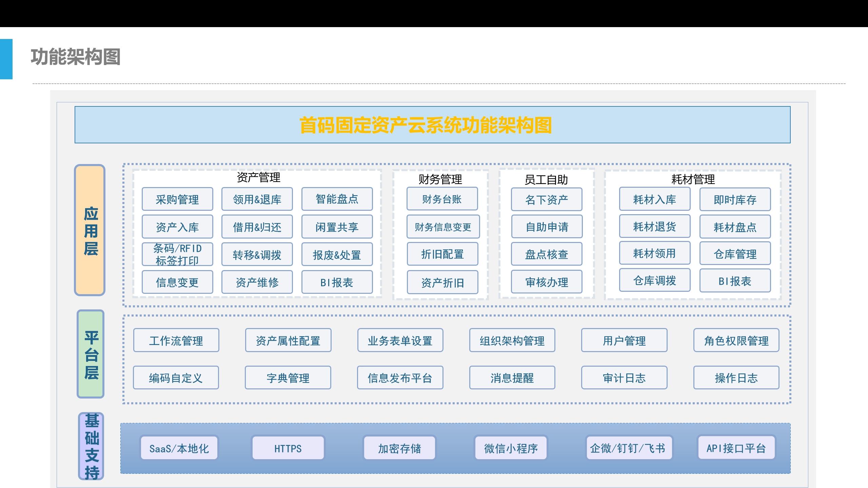Open the 条码/RFID标签打印 module
Viewport: 868px width, 488px height.
click(x=177, y=253)
